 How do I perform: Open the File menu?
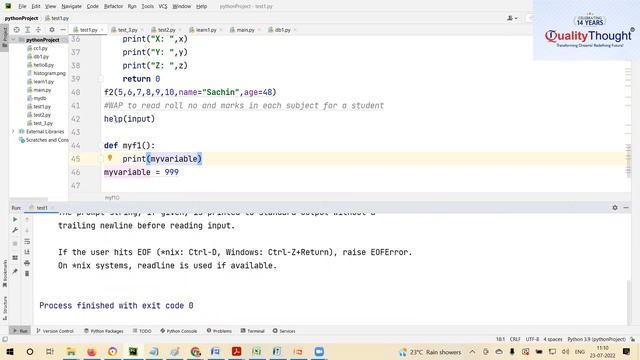click(x=22, y=7)
